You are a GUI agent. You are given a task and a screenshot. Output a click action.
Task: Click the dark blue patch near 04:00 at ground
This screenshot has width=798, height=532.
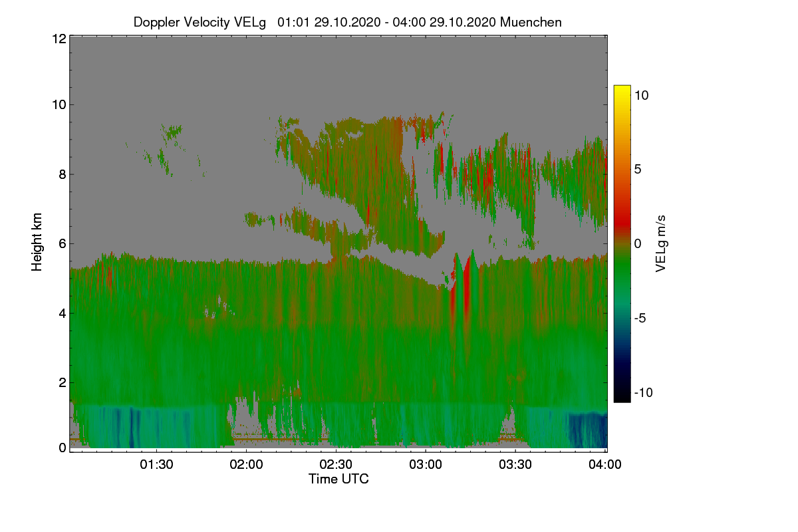588,431
